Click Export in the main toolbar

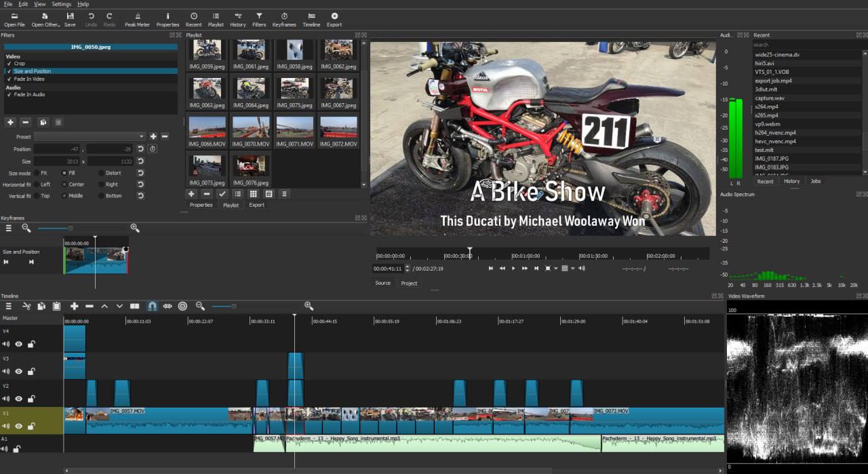(x=334, y=20)
